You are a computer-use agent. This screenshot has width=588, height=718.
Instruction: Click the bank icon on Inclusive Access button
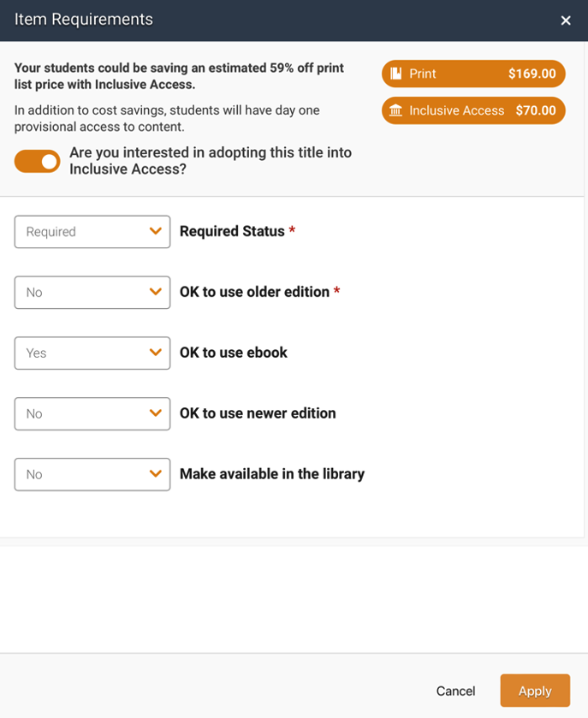396,110
